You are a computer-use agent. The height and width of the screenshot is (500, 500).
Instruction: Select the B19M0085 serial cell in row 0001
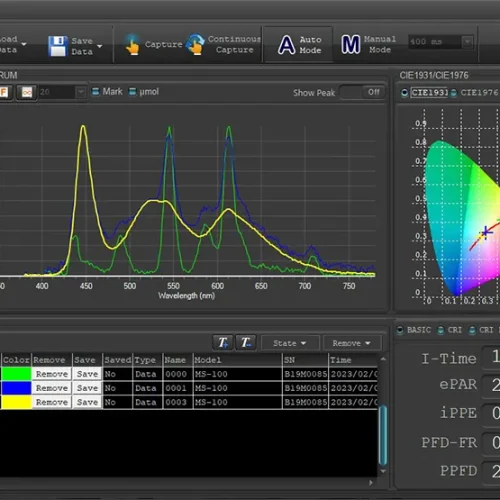coord(305,388)
